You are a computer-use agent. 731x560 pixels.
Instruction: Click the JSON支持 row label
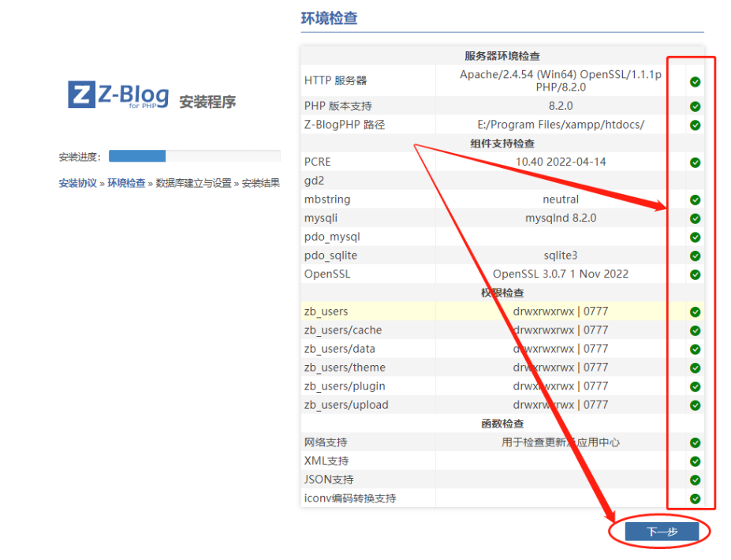(x=329, y=480)
